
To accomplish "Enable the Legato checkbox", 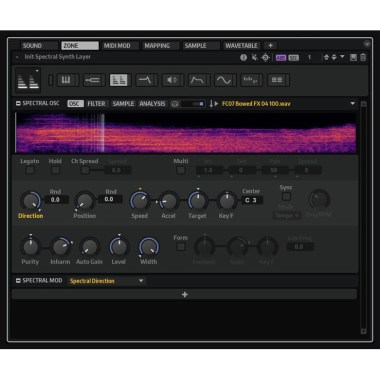I will point(30,170).
